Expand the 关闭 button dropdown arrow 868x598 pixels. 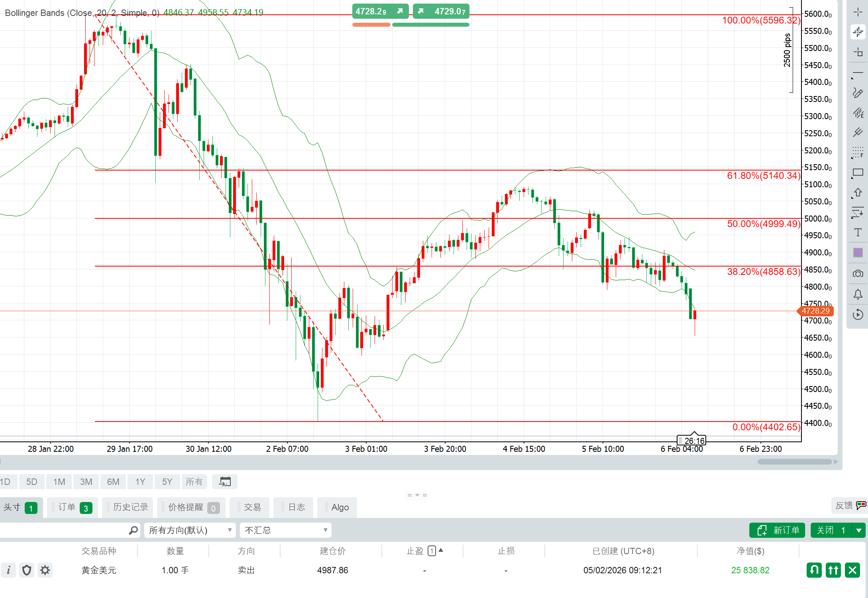(858, 530)
